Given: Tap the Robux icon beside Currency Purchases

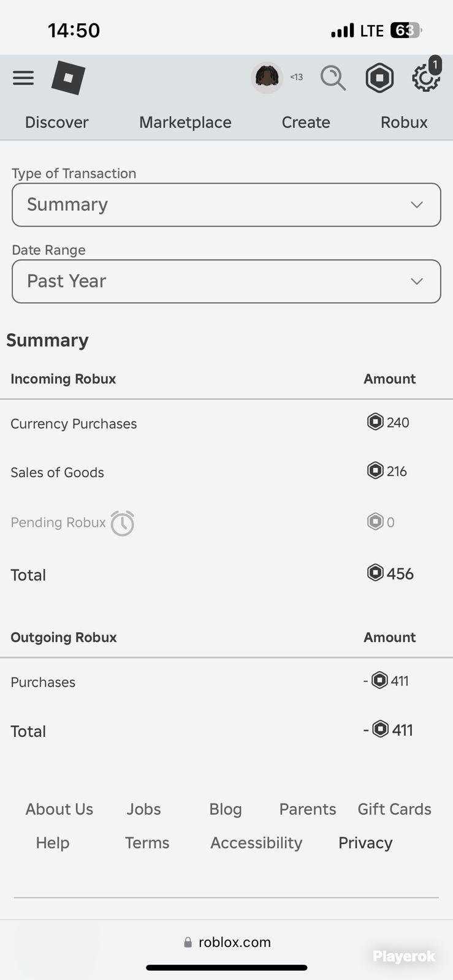Looking at the screenshot, I should pos(375,422).
